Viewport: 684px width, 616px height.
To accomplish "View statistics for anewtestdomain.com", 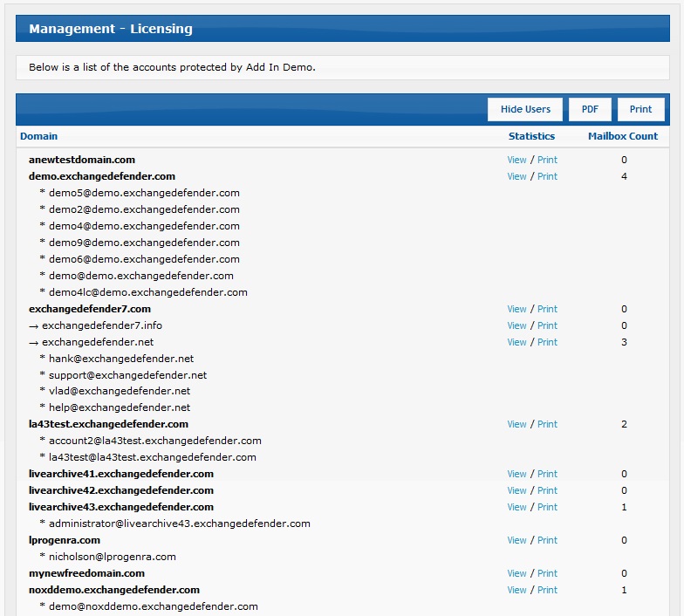I will pyautogui.click(x=516, y=160).
